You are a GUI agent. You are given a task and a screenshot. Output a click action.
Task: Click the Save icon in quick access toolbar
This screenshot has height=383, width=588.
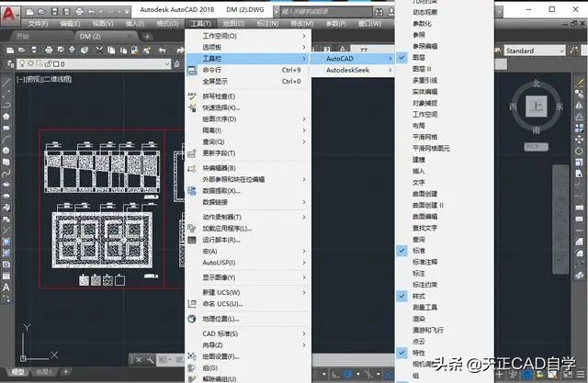pos(54,12)
